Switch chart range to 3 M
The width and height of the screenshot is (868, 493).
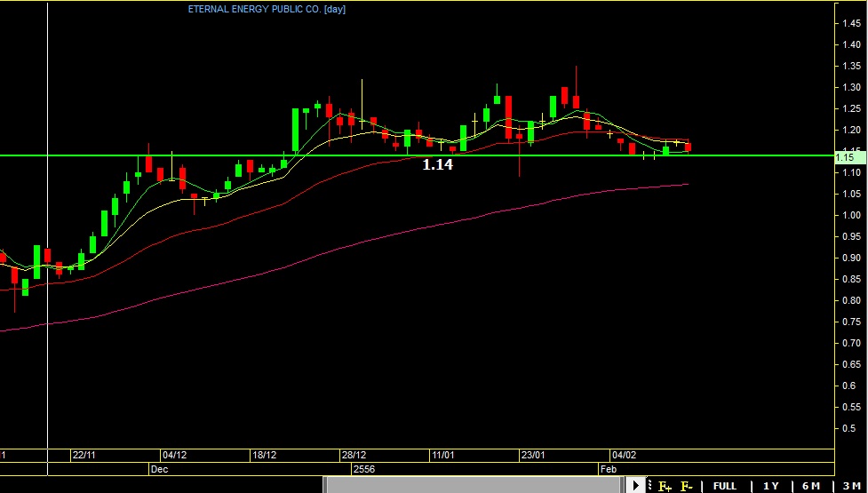pyautogui.click(x=851, y=487)
